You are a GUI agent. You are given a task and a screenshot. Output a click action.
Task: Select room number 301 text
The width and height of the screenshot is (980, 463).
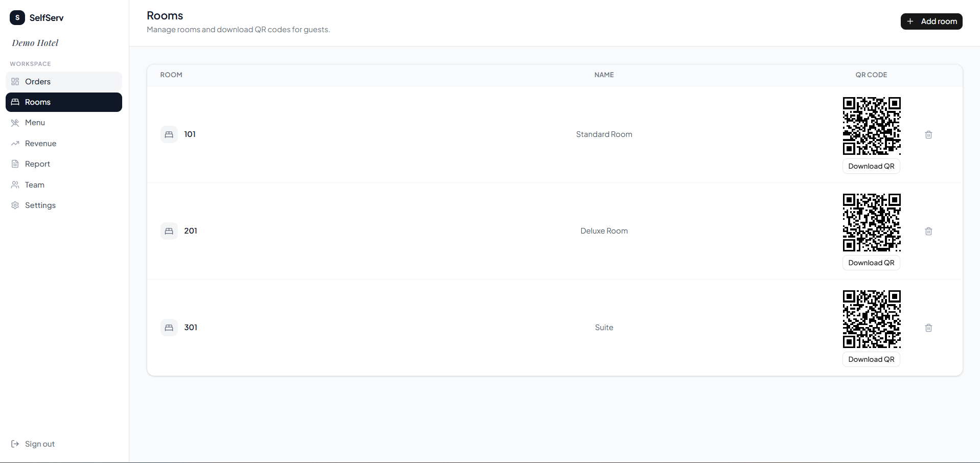[x=191, y=328]
